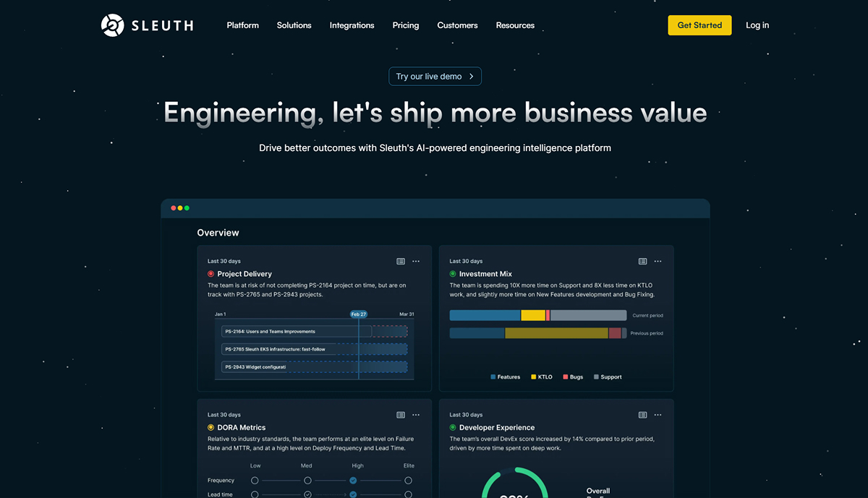Select the Elite option in Frequency row
This screenshot has height=498, width=868.
tap(409, 481)
